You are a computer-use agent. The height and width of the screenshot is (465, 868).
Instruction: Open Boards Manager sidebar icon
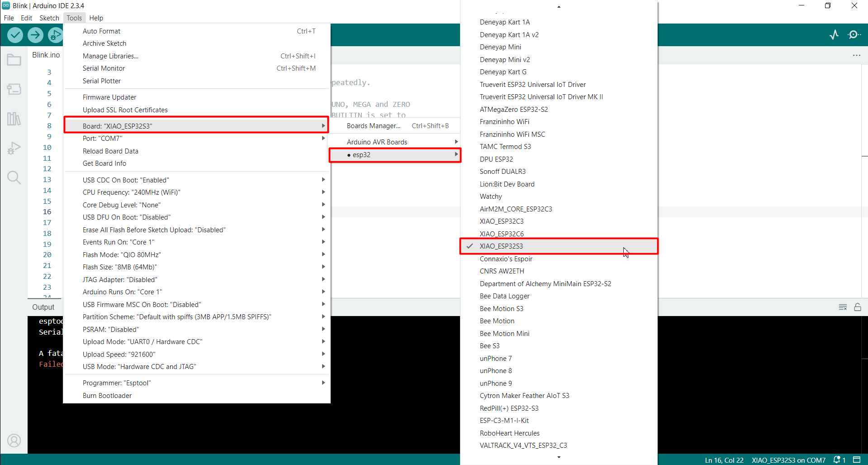click(x=14, y=89)
